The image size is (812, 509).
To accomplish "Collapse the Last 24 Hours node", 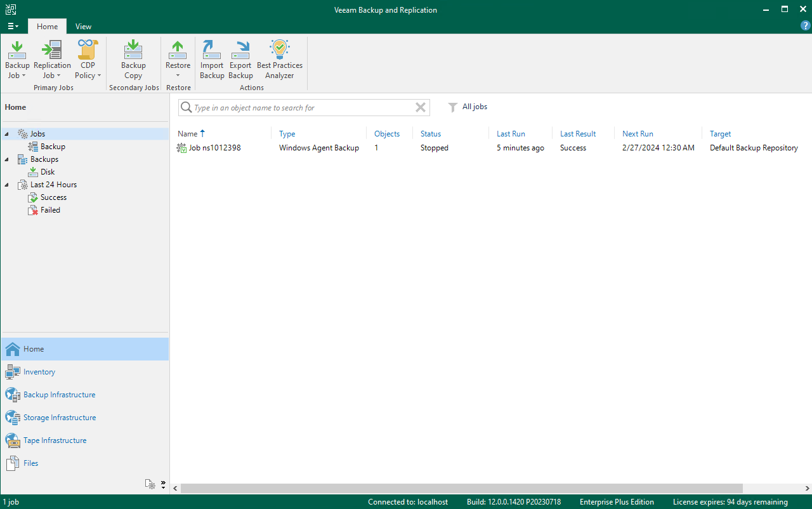I will (x=7, y=185).
